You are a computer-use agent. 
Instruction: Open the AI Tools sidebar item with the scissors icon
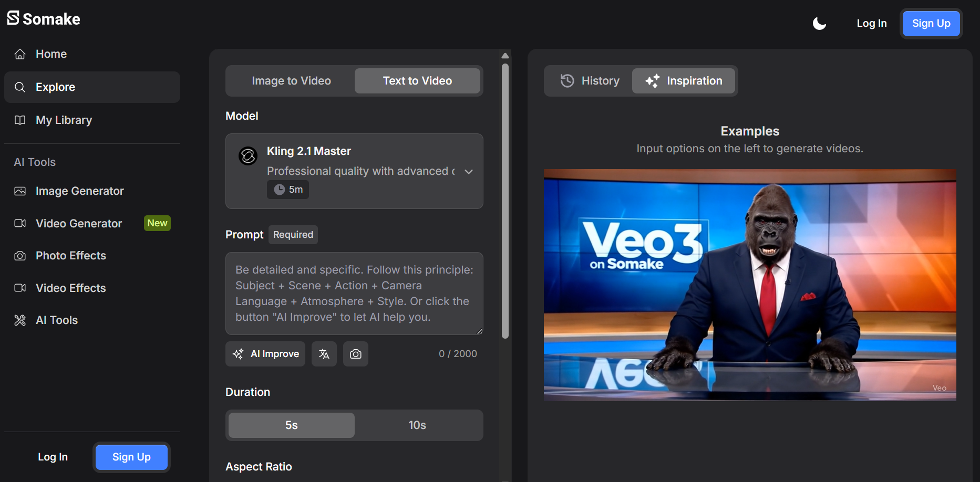(x=92, y=320)
